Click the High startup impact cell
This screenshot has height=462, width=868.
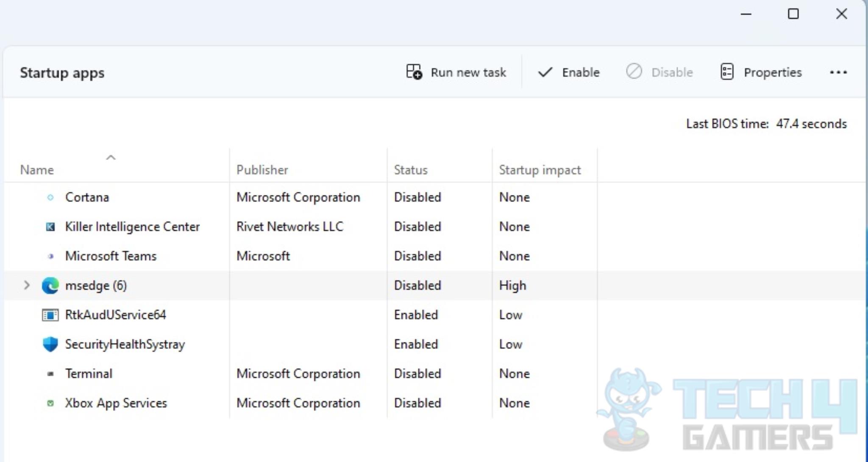click(x=512, y=285)
